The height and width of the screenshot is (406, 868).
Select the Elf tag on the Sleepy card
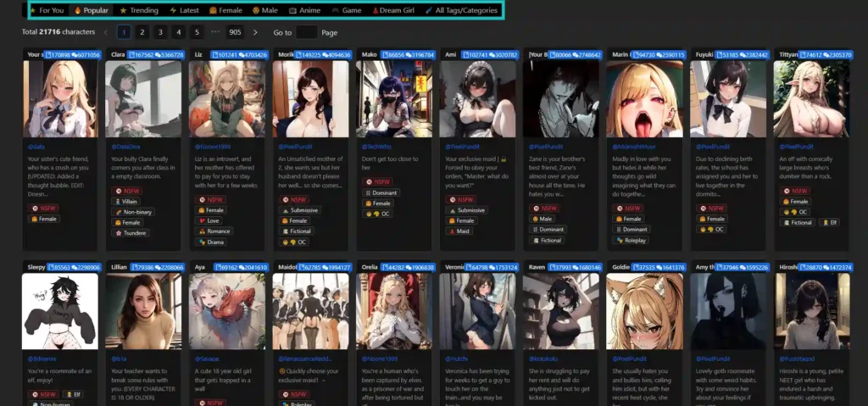click(73, 394)
